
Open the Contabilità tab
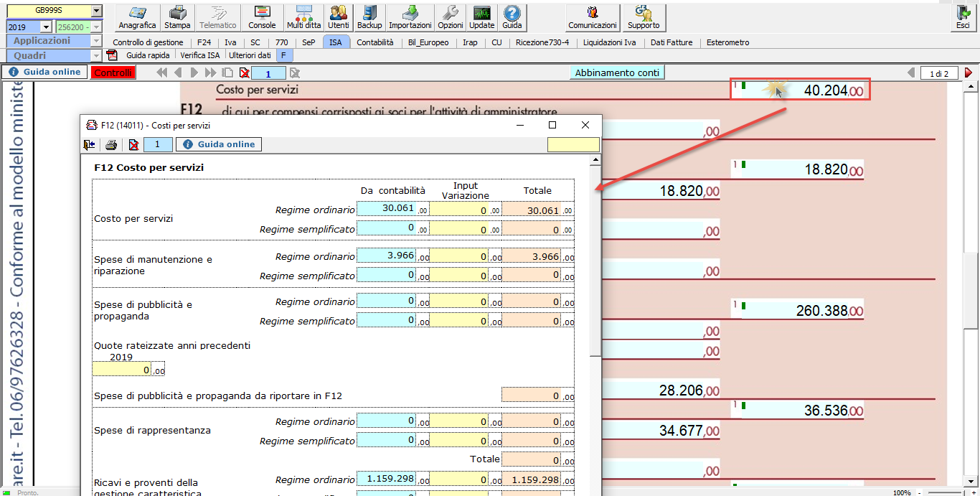(375, 42)
